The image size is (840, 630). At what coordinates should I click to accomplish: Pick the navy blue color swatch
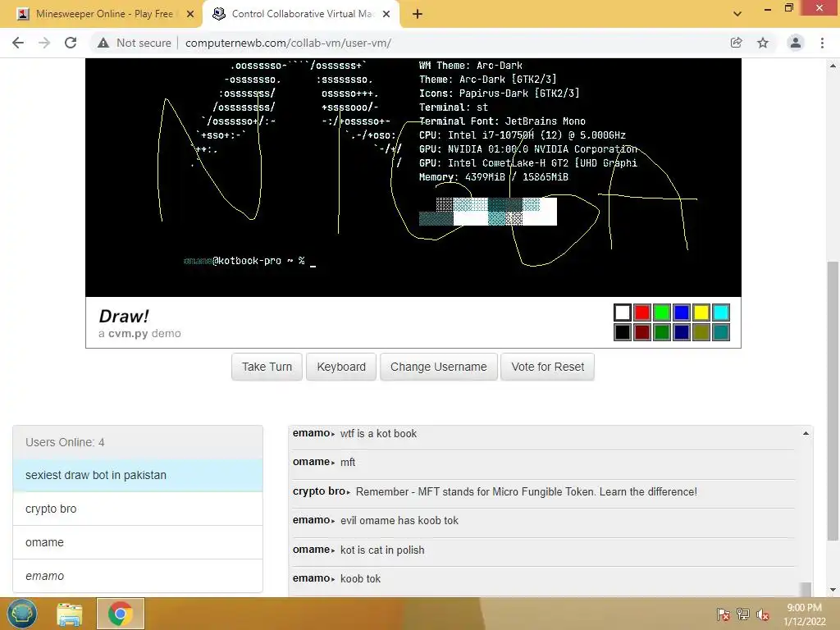(x=682, y=332)
